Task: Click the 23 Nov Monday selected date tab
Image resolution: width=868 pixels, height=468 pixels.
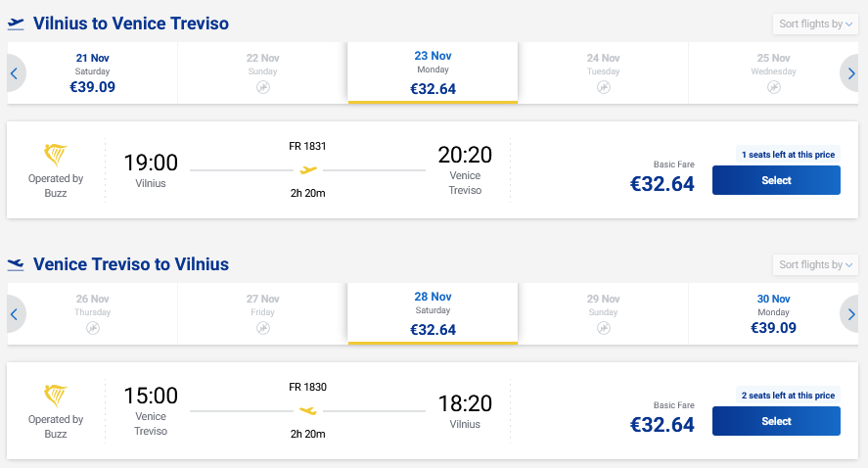Action: click(433, 72)
